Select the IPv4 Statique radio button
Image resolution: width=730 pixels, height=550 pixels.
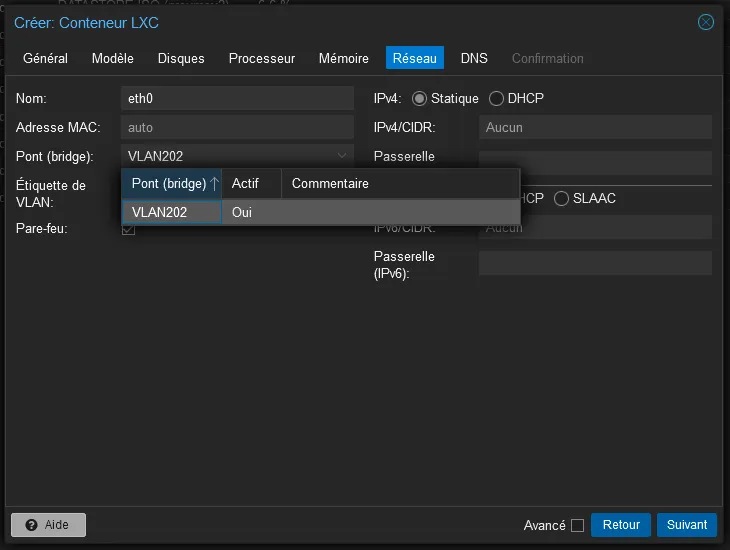tap(419, 99)
